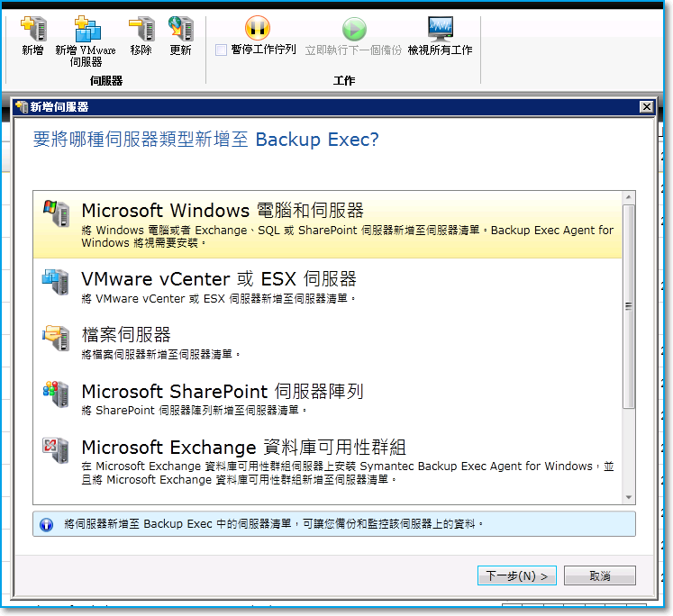Click the 檢視所有工作 monitor icon

coord(441,28)
